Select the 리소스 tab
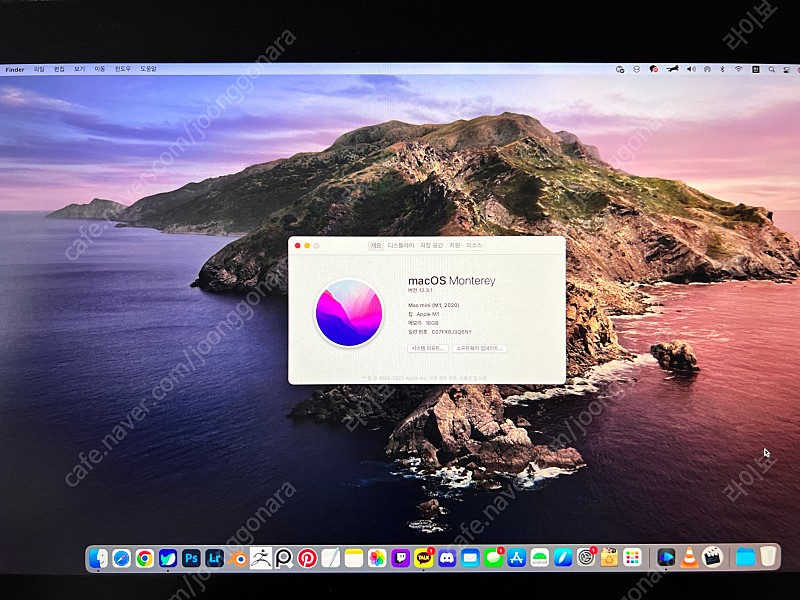 coord(473,245)
